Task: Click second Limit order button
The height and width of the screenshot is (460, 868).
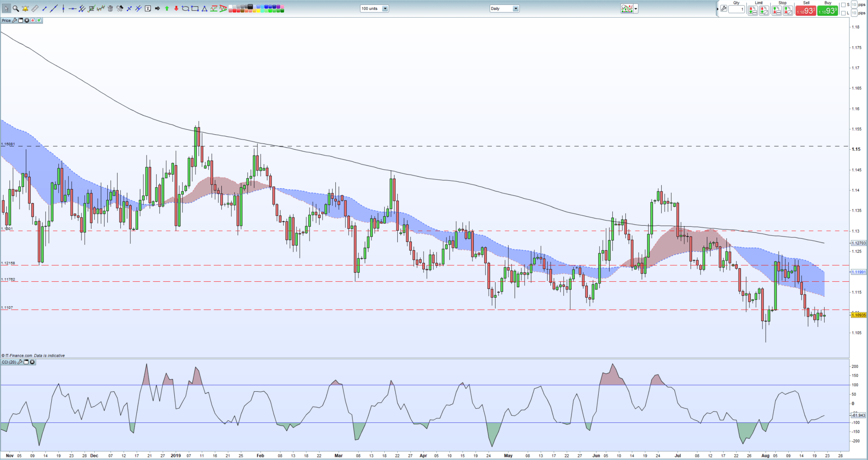Action: [x=764, y=11]
